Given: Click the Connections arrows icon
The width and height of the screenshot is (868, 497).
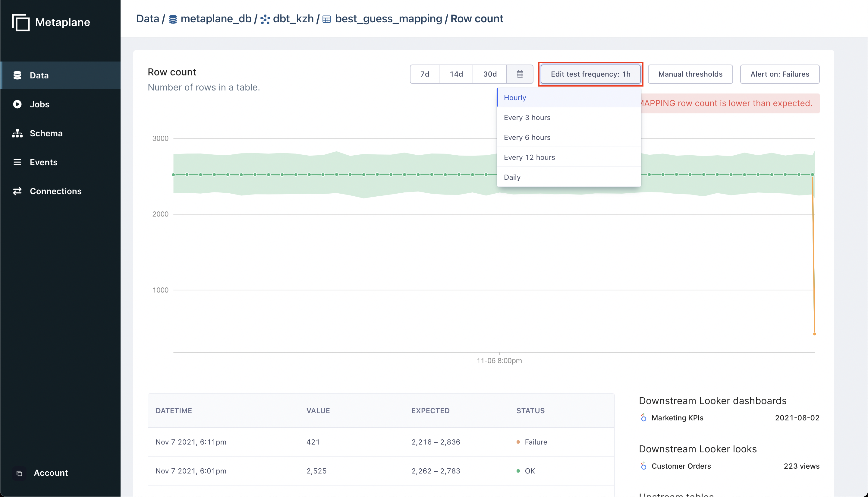Looking at the screenshot, I should (17, 191).
